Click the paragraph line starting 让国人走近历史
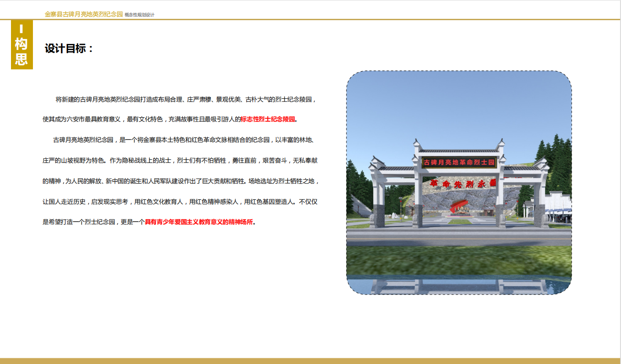The image size is (621, 364). 183,202
